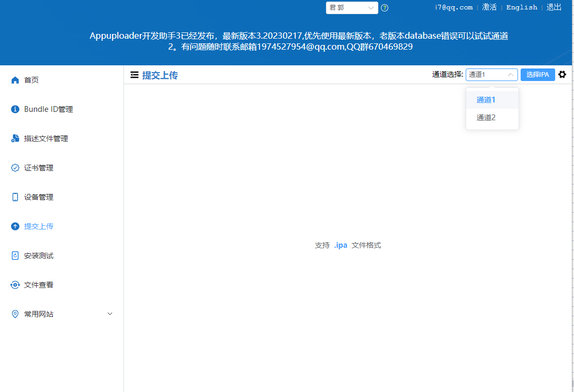Open the account selector dropdown 君 郭
This screenshot has height=392, width=574.
pos(352,8)
